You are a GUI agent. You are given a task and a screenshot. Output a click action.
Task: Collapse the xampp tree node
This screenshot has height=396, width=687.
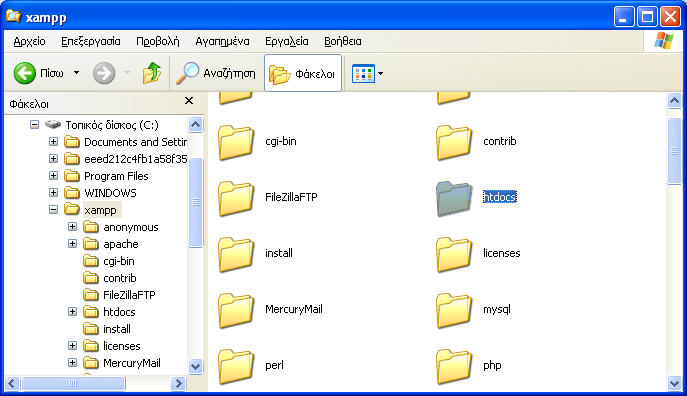click(53, 210)
